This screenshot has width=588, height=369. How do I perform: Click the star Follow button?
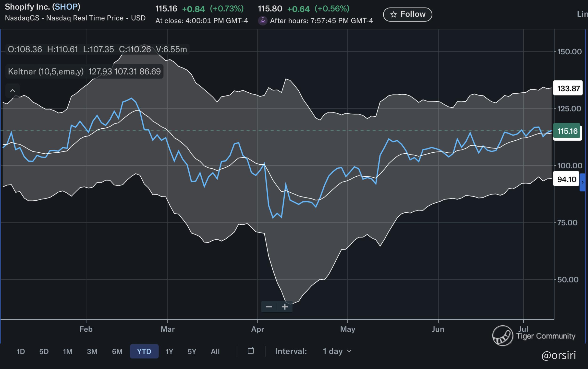pyautogui.click(x=407, y=14)
